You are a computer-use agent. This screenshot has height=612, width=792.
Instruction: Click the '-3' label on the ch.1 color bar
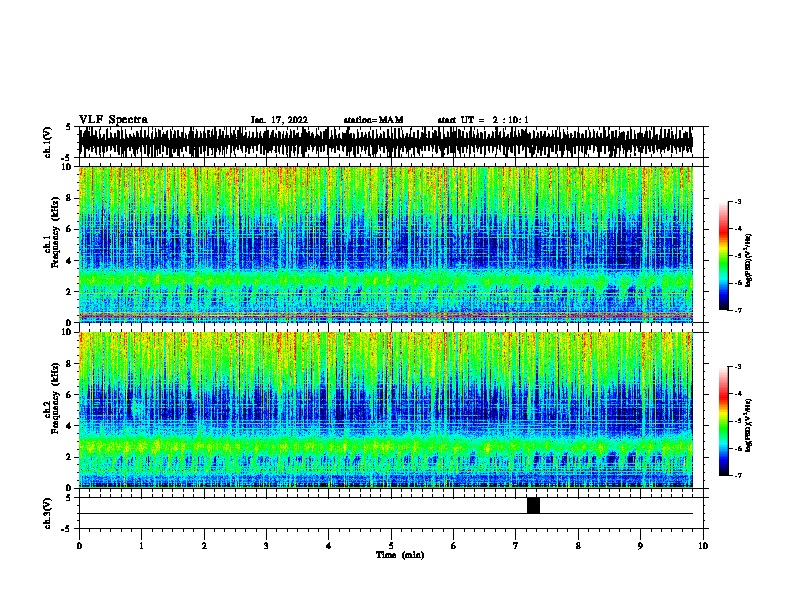[x=737, y=202]
